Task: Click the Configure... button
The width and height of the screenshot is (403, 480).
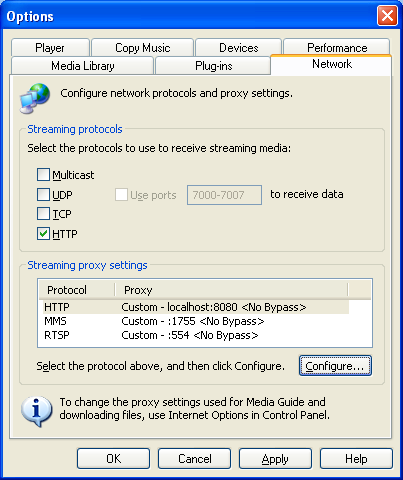Action: [335, 366]
